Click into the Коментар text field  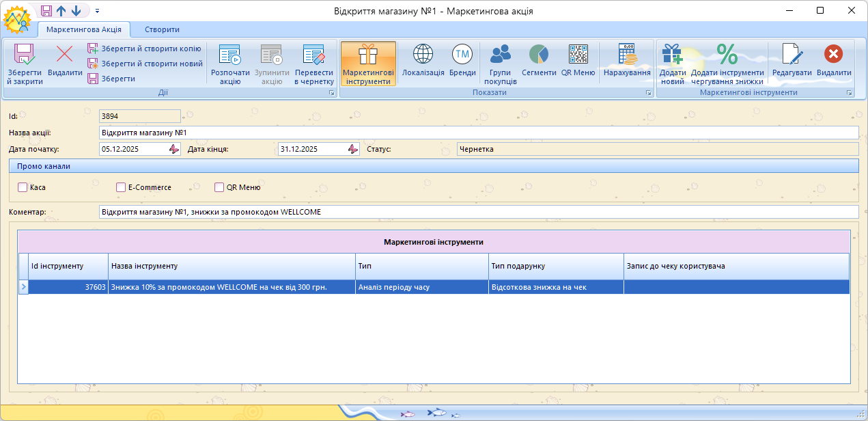(478, 212)
